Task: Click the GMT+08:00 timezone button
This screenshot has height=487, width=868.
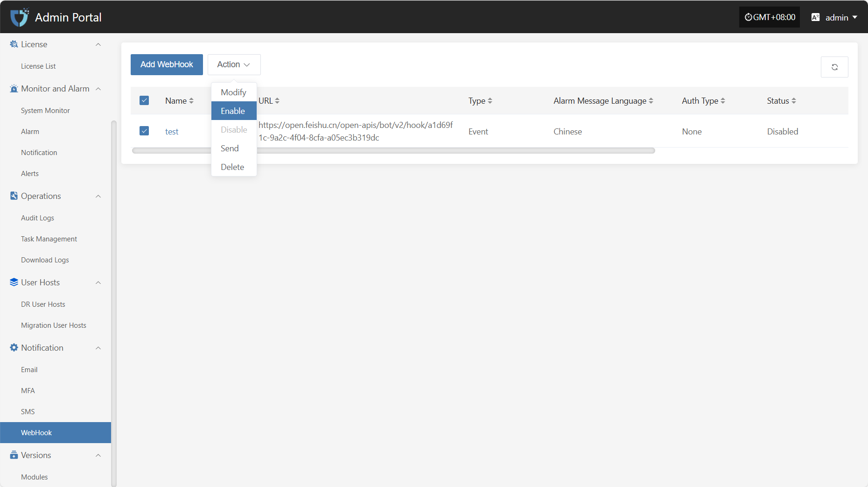Action: pyautogui.click(x=770, y=17)
